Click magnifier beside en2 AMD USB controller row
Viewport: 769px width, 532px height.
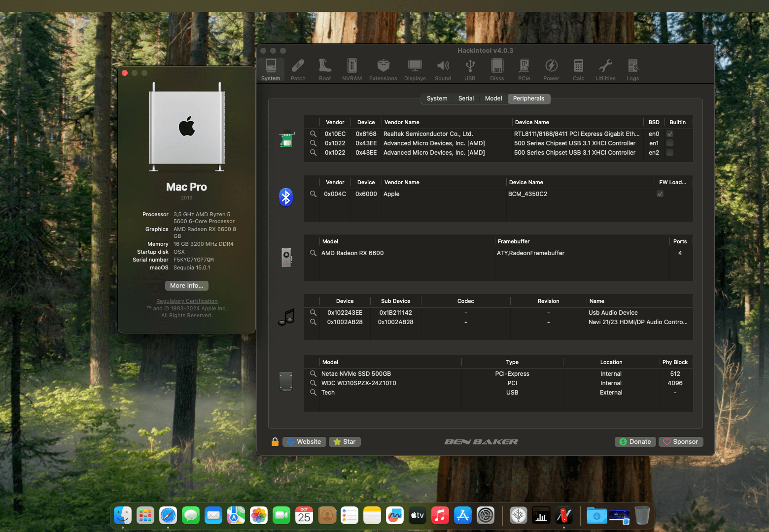point(313,153)
